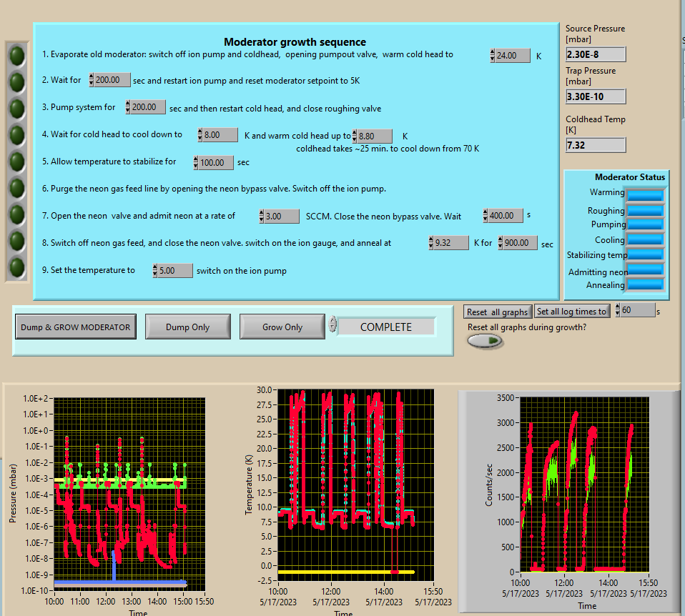Click the Annealing status indicator
685x616 pixels.
645,284
